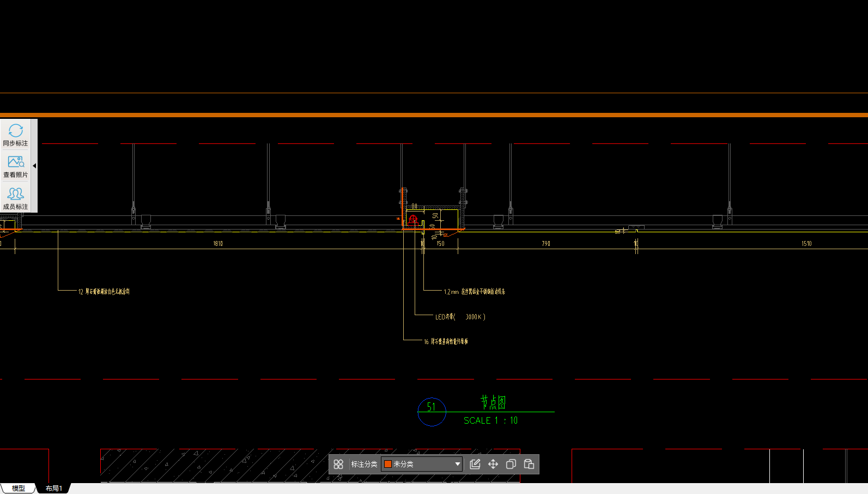Viewport: 868px width, 494px height.
Task: Click the red symbol in the light trough
Action: [x=413, y=219]
